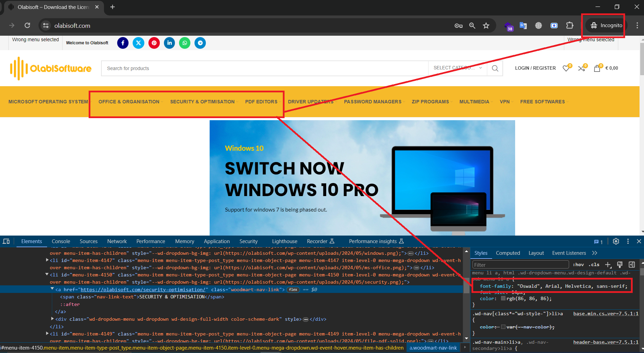Open the LinkedIn social icon
The width and height of the screenshot is (644, 353).
[x=169, y=43]
